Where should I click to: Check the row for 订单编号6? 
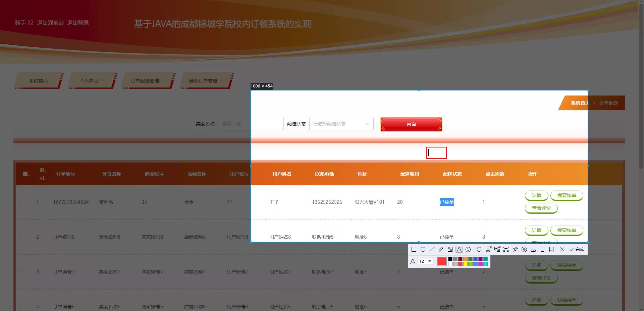point(22,307)
